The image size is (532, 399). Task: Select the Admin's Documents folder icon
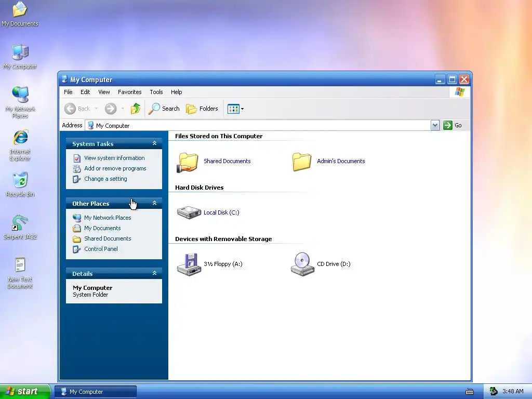(x=302, y=162)
